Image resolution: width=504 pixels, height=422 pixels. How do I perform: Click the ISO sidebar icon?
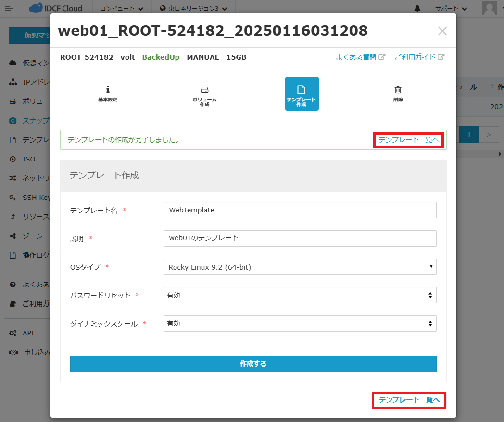click(13, 159)
